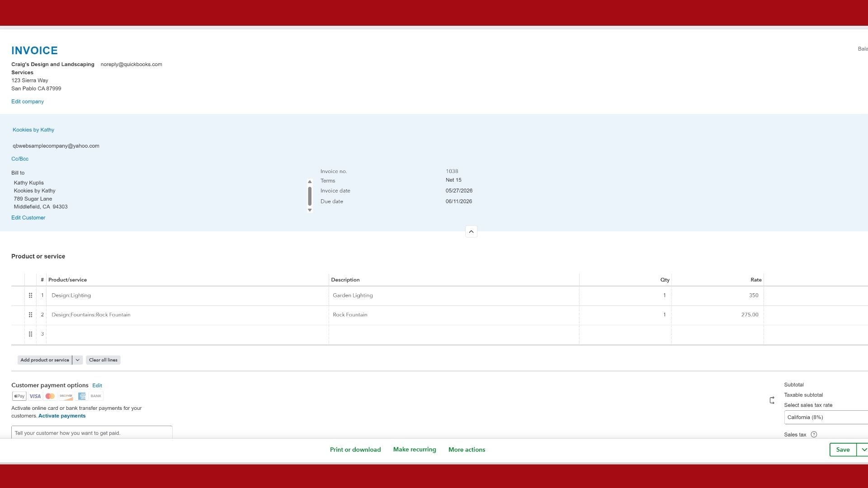Open Print or download menu
The width and height of the screenshot is (868, 488).
coord(355,450)
